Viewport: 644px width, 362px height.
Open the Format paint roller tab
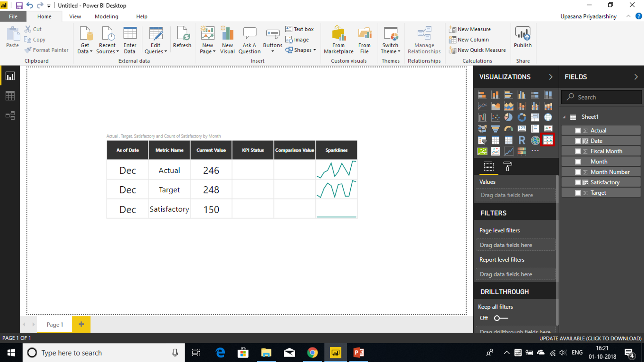(x=507, y=166)
